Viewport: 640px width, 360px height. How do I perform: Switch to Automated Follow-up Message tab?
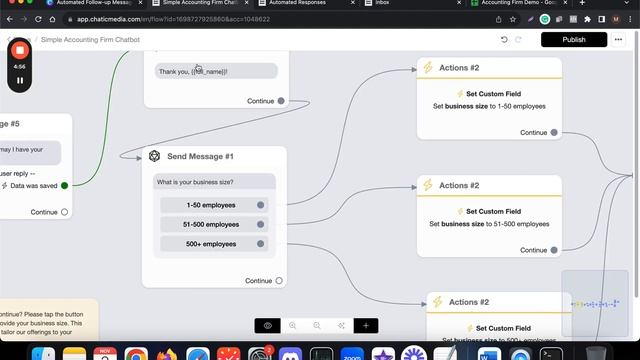[x=95, y=3]
